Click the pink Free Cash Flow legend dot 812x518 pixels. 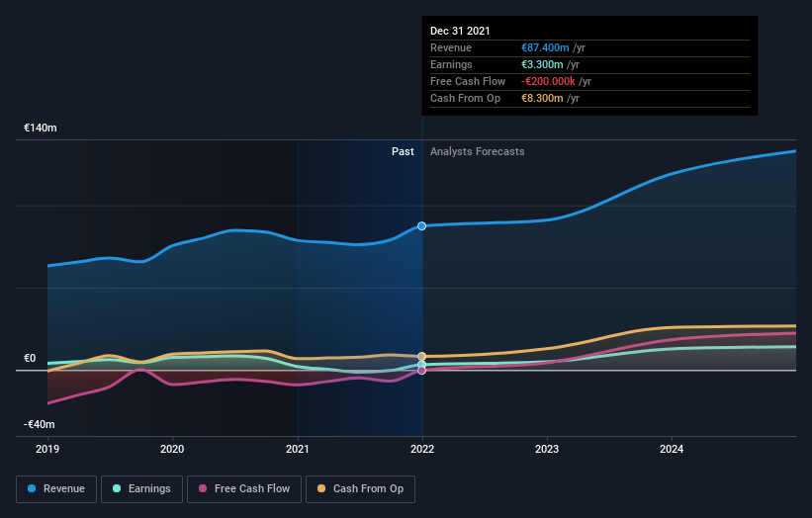[x=203, y=488]
